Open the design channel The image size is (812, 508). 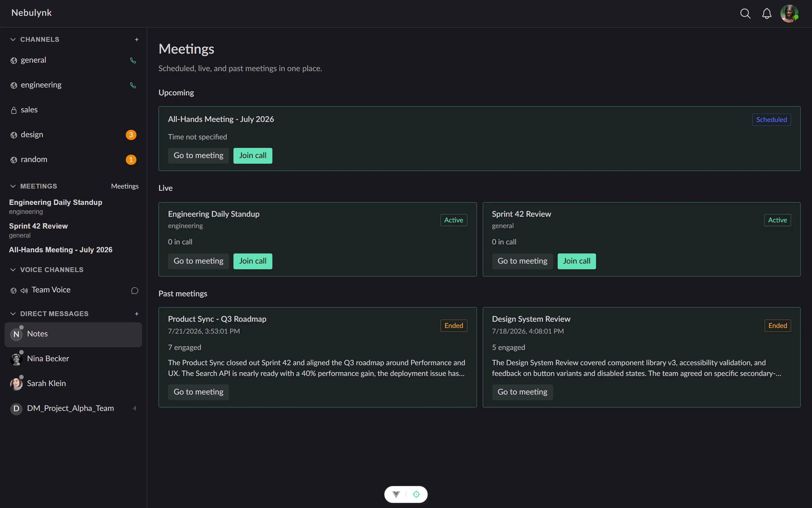(73, 135)
